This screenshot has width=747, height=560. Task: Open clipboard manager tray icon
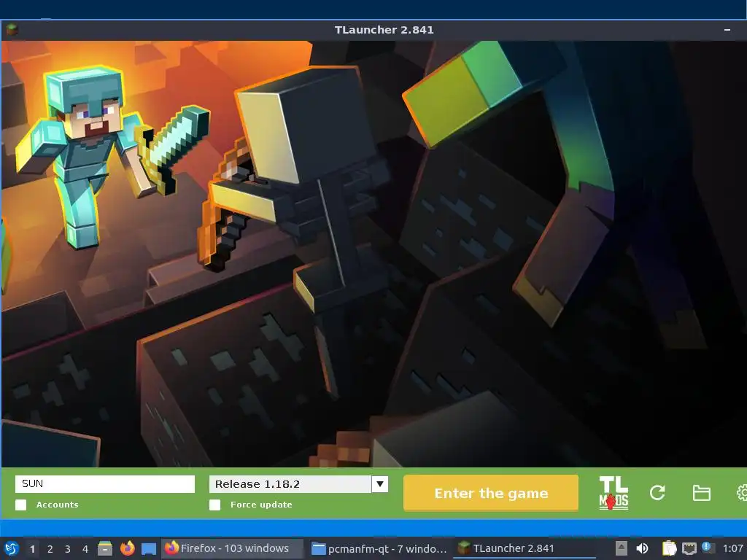pyautogui.click(x=669, y=548)
